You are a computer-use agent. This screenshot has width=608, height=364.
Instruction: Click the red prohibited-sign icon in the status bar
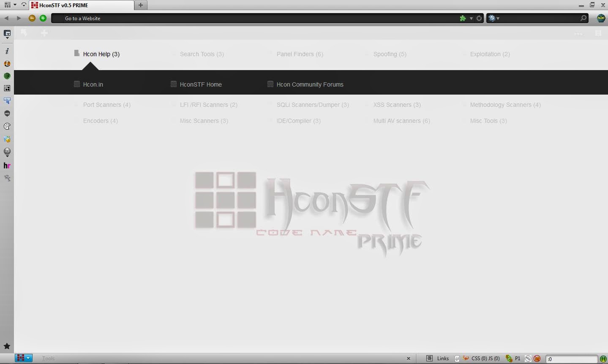coord(537,359)
